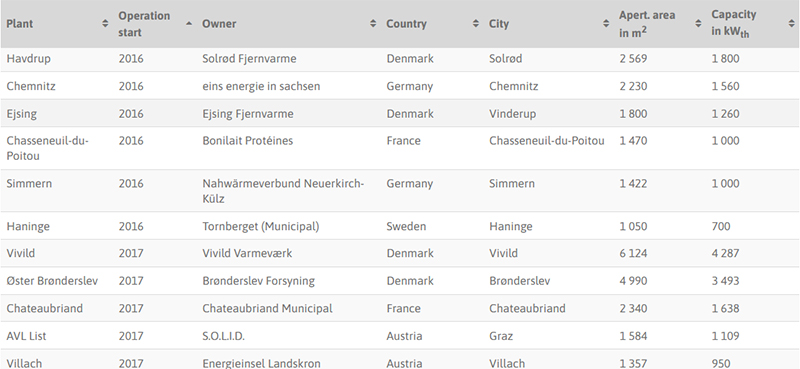
Task: Select Ejsing Fjernvarme owner cell
Action: point(247,114)
